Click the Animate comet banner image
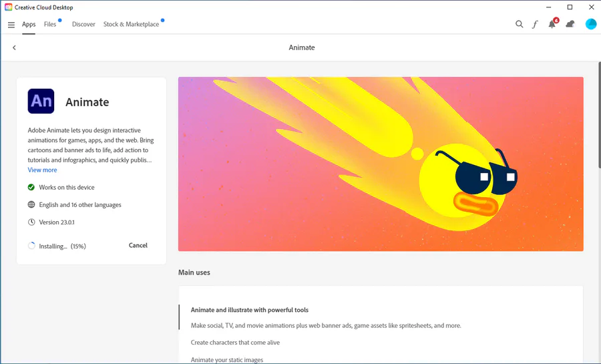The image size is (601, 364). click(x=381, y=164)
